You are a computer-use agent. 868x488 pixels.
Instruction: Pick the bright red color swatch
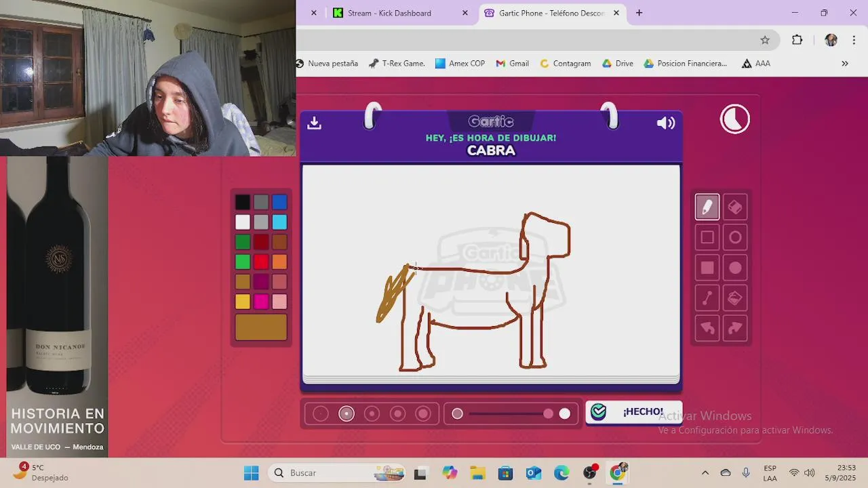click(x=261, y=262)
